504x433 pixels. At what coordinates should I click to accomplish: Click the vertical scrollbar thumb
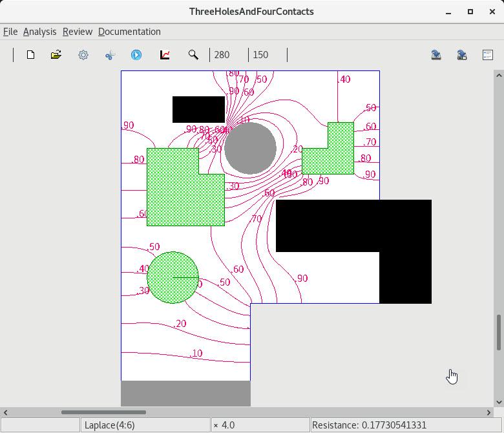[x=498, y=332]
